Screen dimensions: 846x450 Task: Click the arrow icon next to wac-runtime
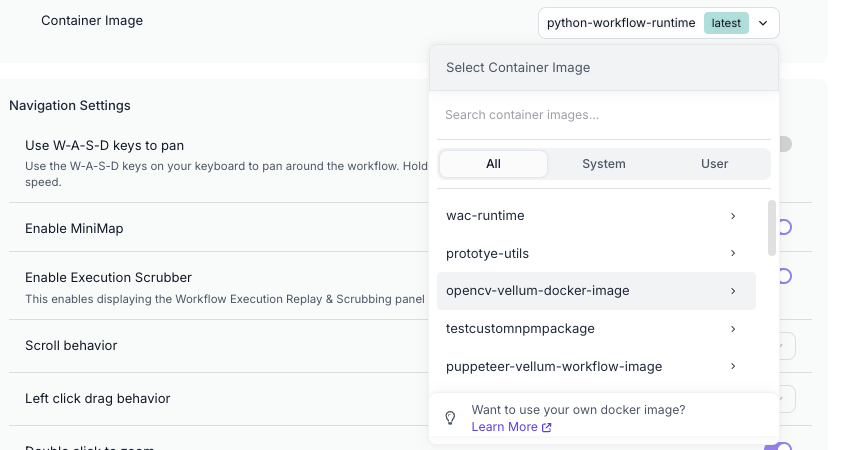(x=733, y=216)
